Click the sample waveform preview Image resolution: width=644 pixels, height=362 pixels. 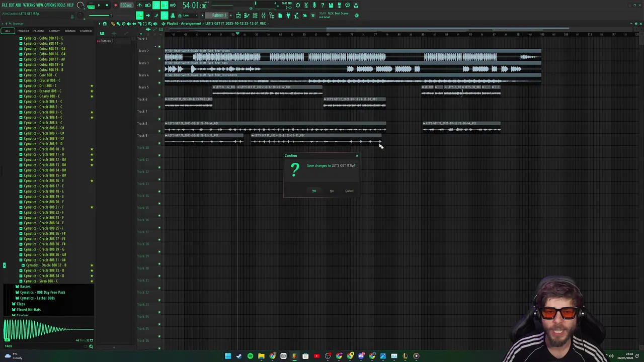48,330
